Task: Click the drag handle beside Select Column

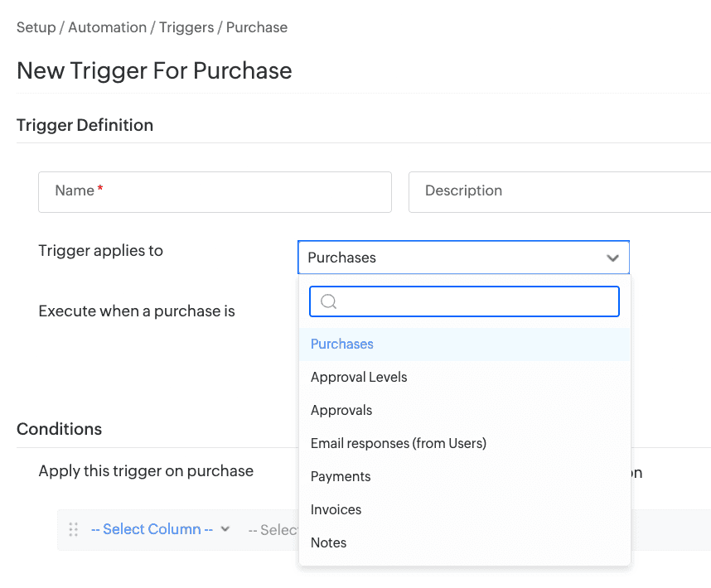Action: tap(73, 529)
